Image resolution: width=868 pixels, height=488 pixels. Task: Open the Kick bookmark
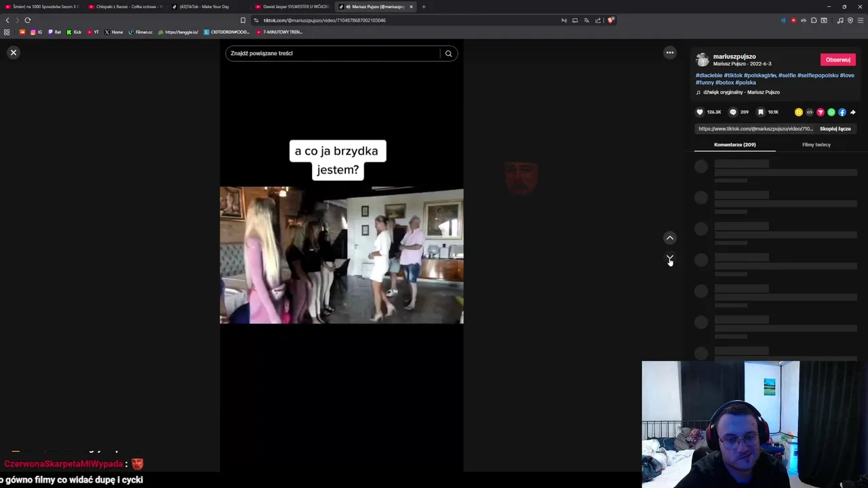[74, 32]
